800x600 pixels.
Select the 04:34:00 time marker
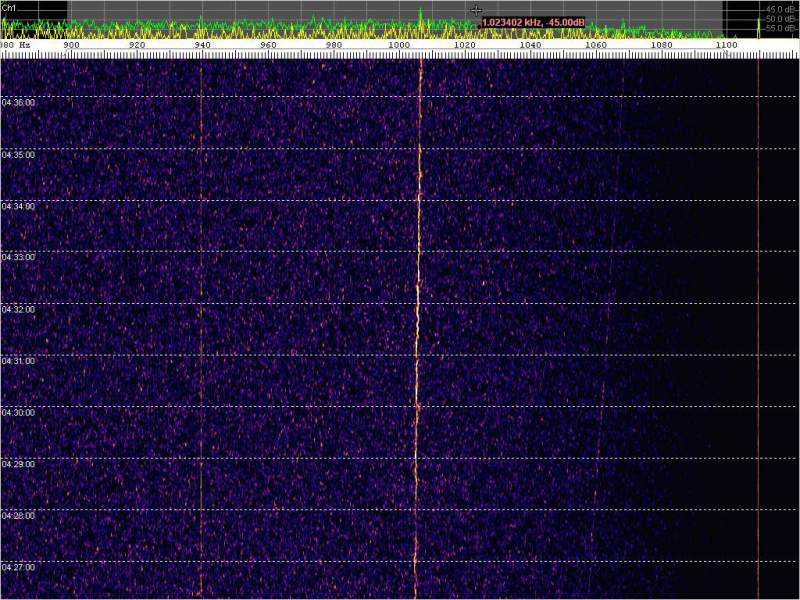pyautogui.click(x=19, y=206)
